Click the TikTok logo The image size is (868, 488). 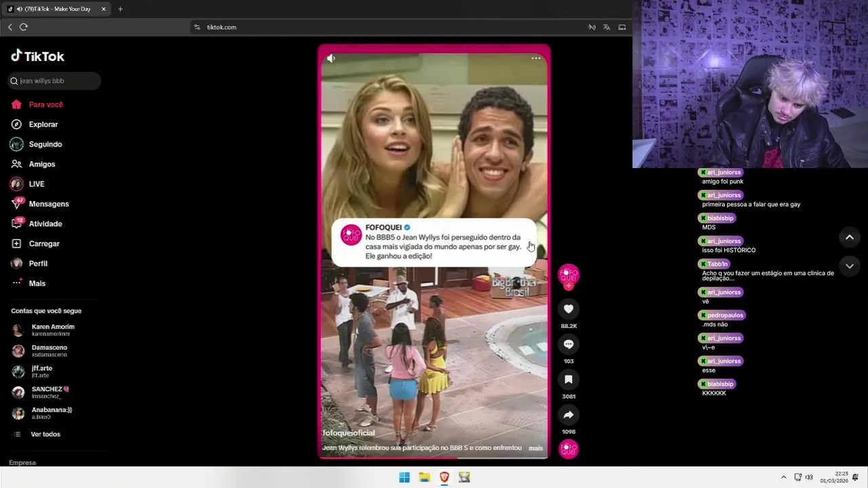click(37, 56)
